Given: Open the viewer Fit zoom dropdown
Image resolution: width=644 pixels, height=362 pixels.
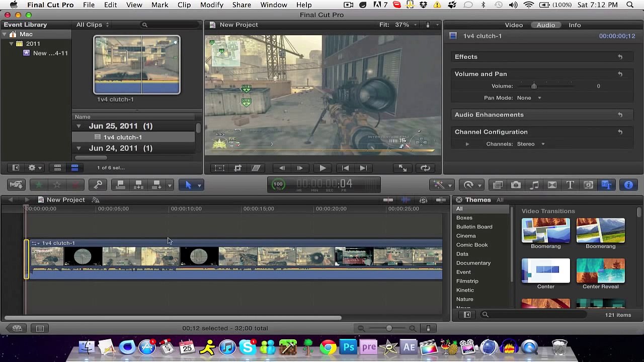Looking at the screenshot, I should tap(397, 25).
